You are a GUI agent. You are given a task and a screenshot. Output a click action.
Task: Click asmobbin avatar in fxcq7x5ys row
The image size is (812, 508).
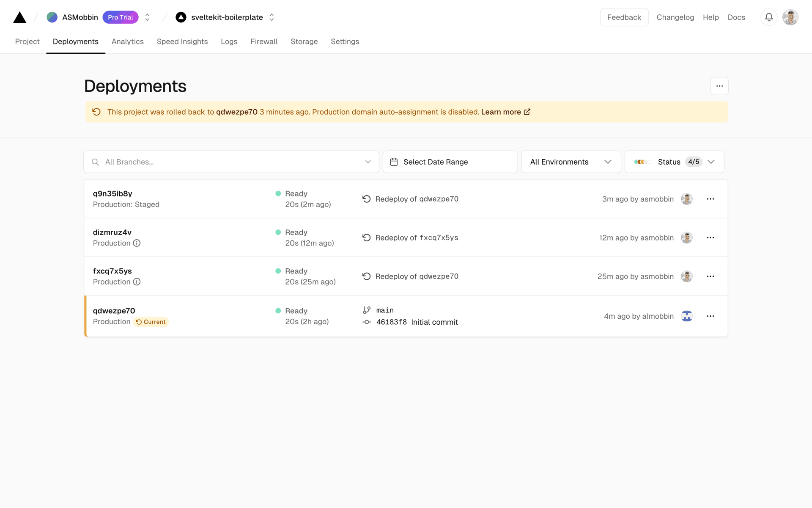click(686, 276)
